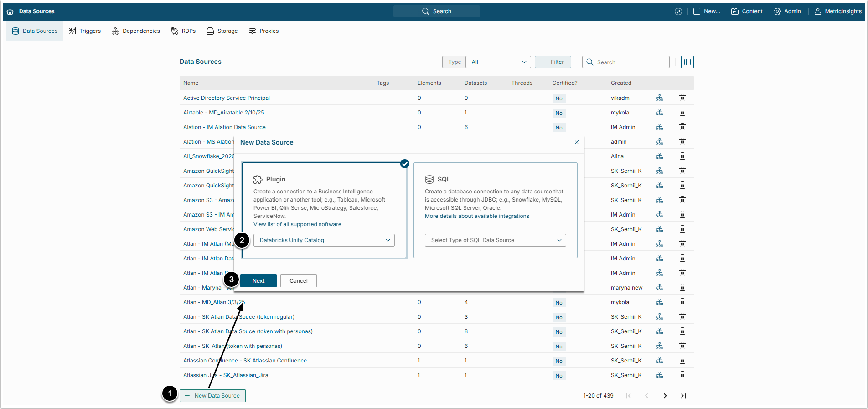Open the column chooser table icon
Image resolution: width=868 pixels, height=409 pixels.
coord(687,62)
